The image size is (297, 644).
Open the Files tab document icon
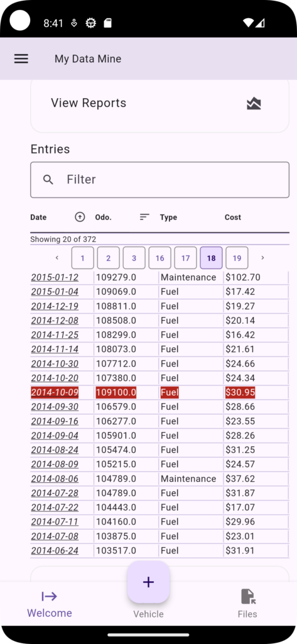pyautogui.click(x=248, y=596)
